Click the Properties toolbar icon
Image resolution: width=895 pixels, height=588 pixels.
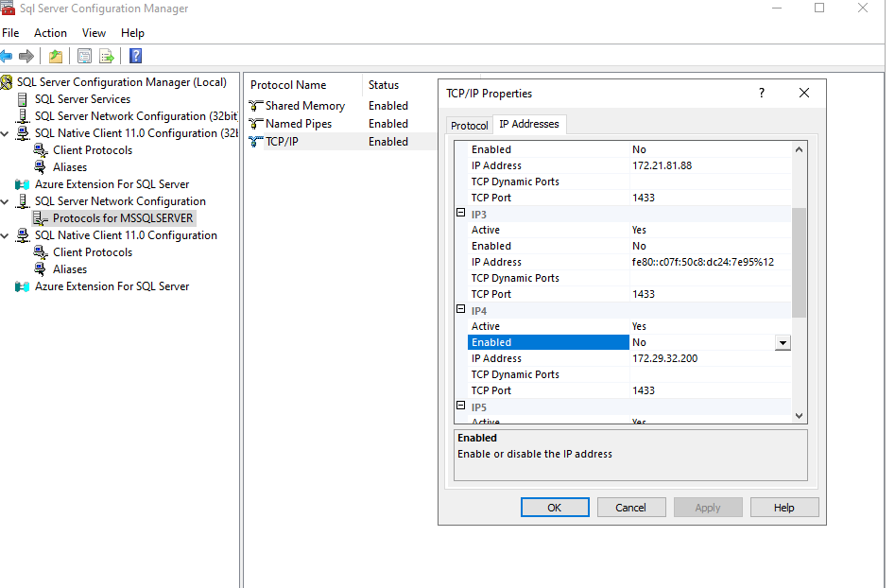coord(84,56)
